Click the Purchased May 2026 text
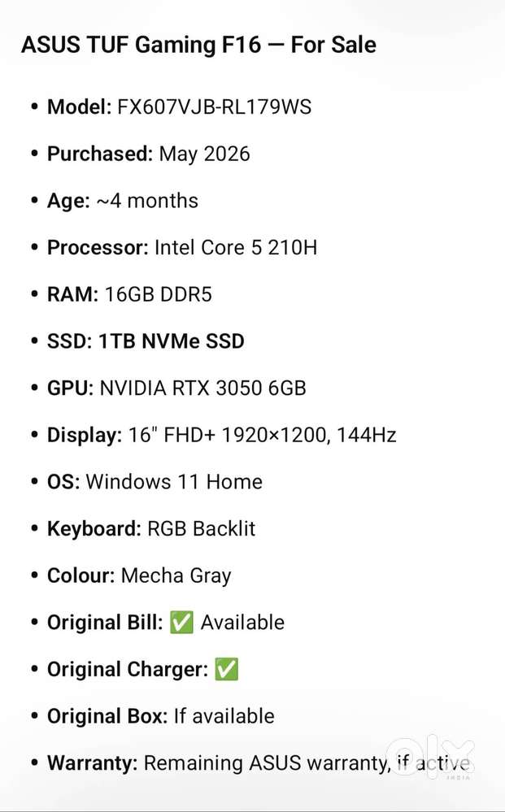 [149, 154]
